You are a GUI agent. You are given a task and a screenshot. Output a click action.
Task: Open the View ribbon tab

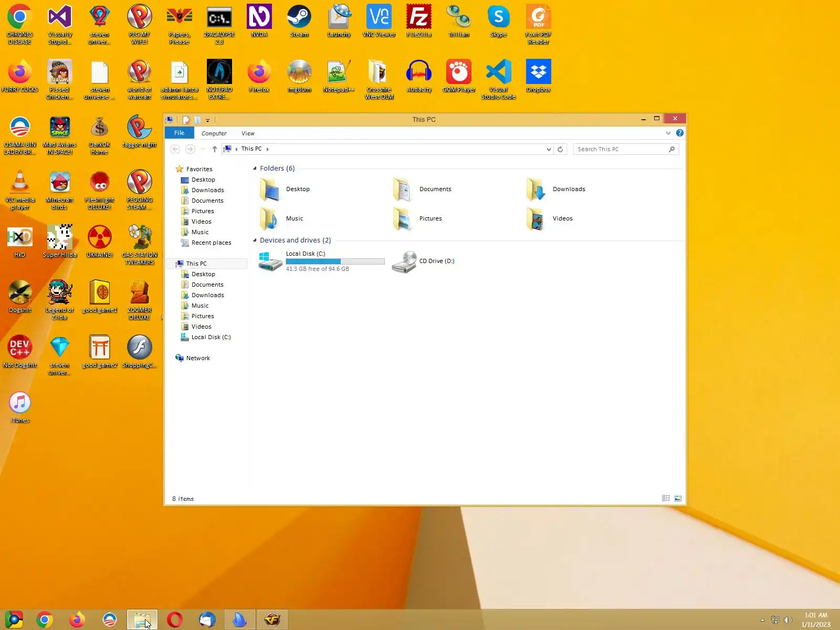coord(248,133)
